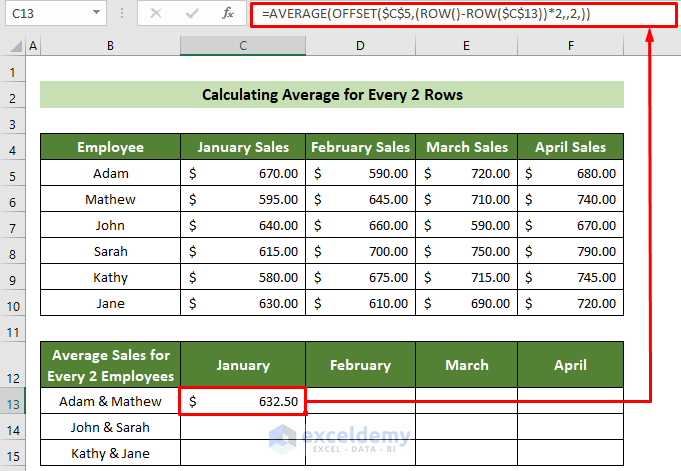Click John's March sales 590.00

coord(466,225)
